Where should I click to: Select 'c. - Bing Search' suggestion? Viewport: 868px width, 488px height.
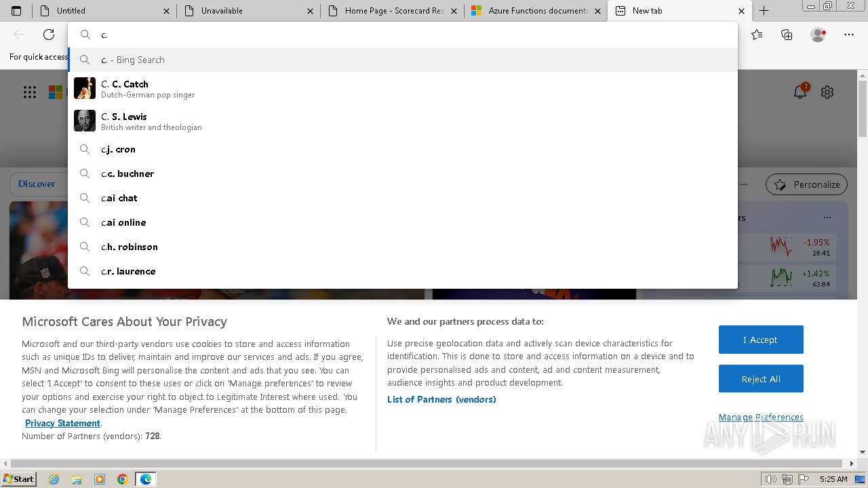pos(403,60)
